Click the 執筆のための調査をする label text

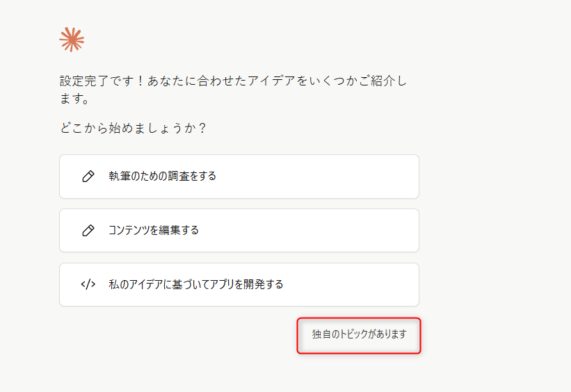point(162,177)
